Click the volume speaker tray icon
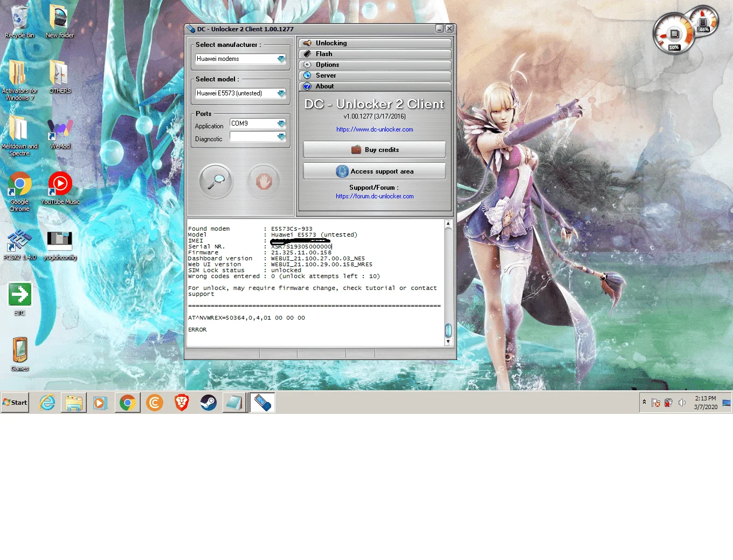The image size is (733, 560). [682, 403]
